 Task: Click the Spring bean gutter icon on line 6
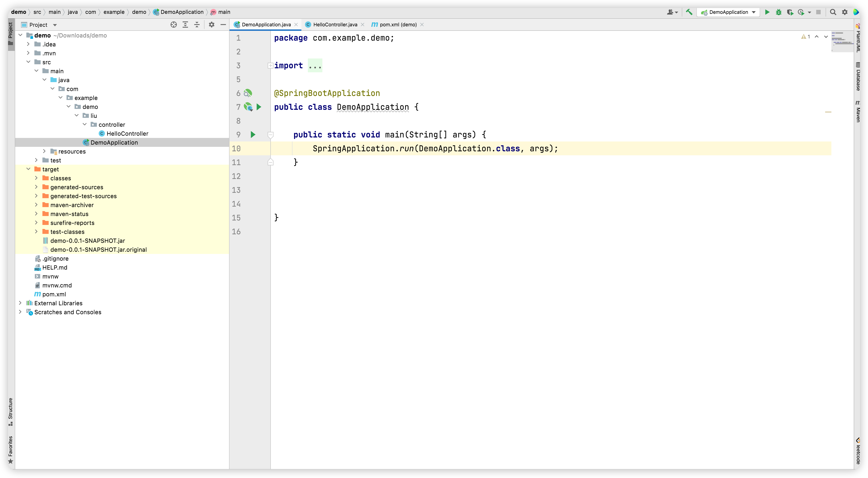click(x=248, y=93)
